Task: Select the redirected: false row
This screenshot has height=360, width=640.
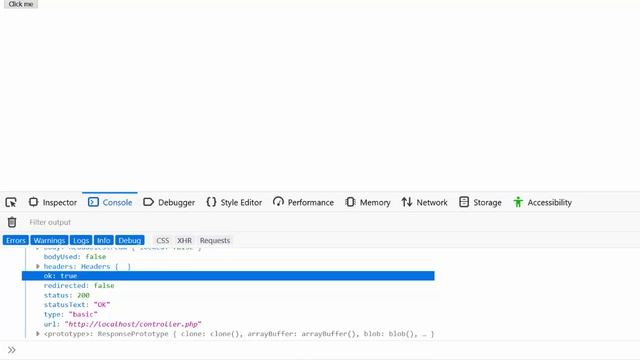Action: pos(79,285)
